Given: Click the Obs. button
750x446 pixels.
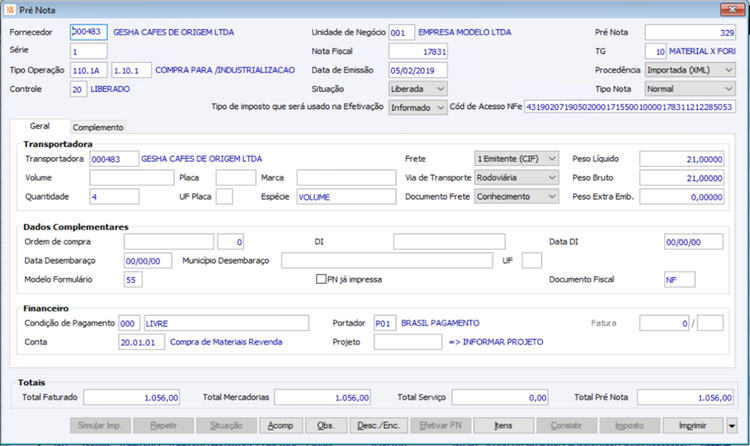Looking at the screenshot, I should (x=325, y=425).
